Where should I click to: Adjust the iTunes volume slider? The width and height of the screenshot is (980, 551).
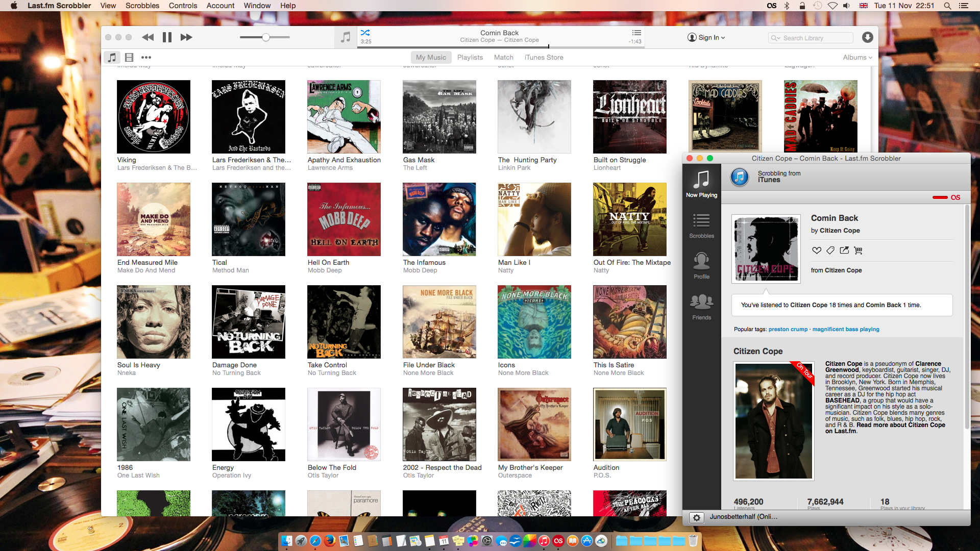265,37
